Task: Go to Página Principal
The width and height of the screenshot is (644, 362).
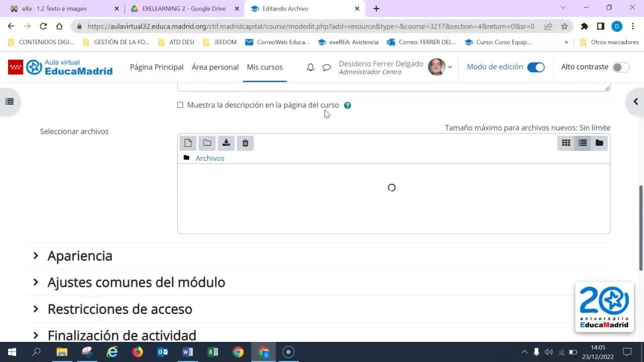Action: click(x=156, y=67)
